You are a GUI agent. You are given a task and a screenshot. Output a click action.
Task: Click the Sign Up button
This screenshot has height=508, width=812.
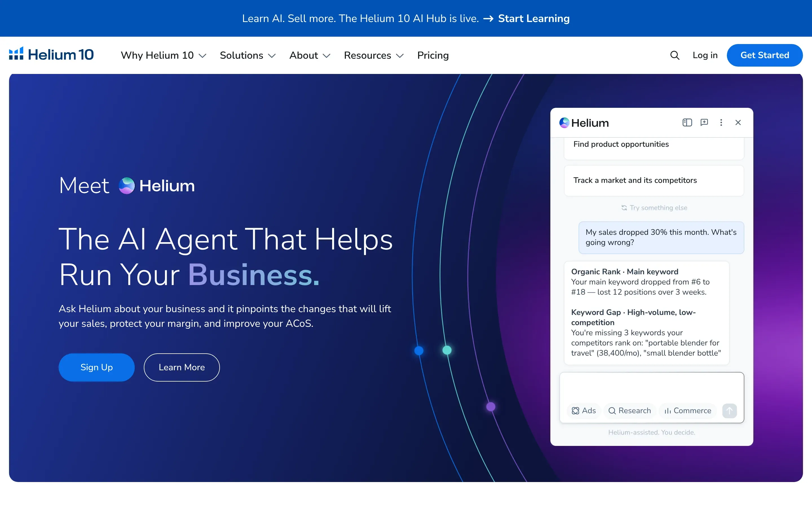pos(97,367)
